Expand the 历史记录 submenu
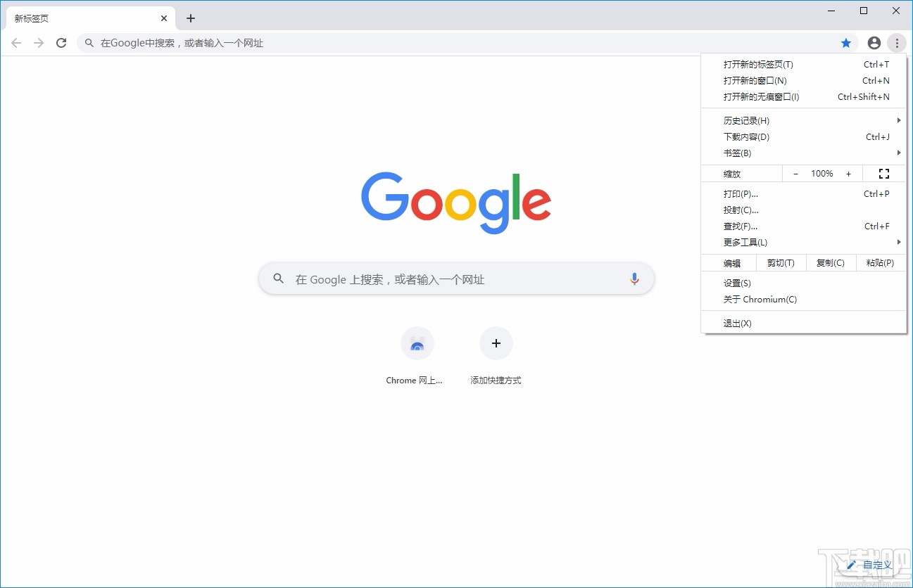The width and height of the screenshot is (913, 588). tap(745, 120)
